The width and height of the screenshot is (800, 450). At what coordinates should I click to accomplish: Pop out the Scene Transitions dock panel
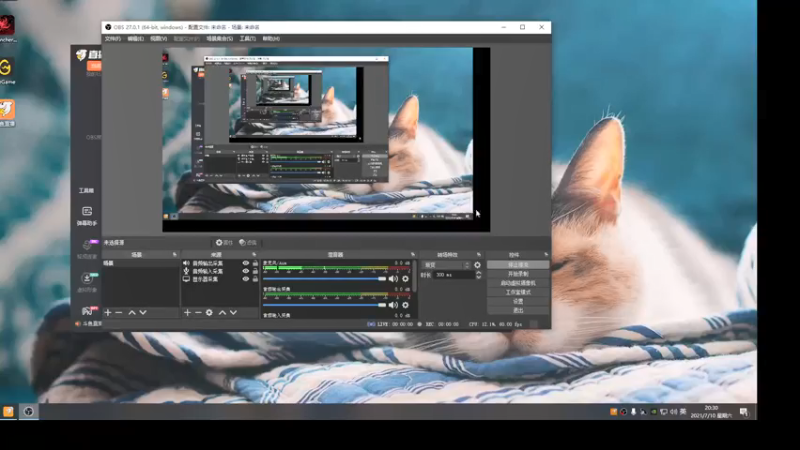pos(479,254)
